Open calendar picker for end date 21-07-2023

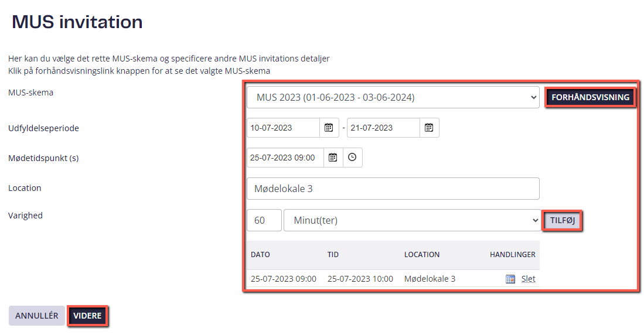pyautogui.click(x=429, y=128)
